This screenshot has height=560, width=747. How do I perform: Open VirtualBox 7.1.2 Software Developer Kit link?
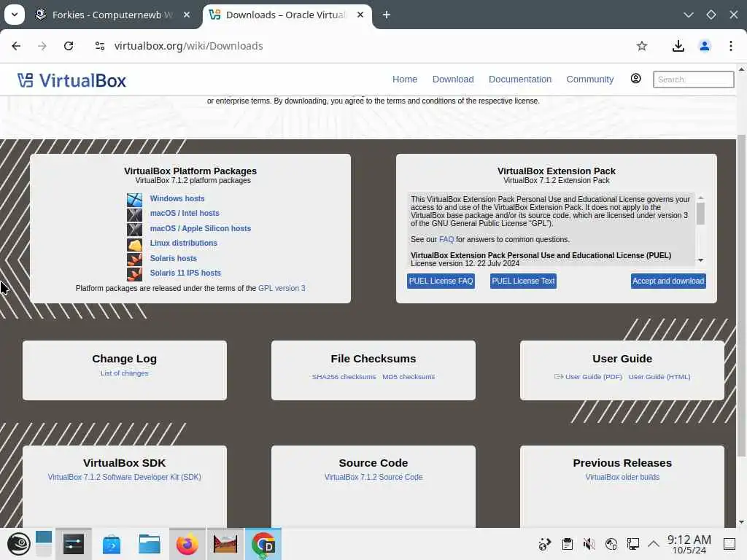[124, 477]
